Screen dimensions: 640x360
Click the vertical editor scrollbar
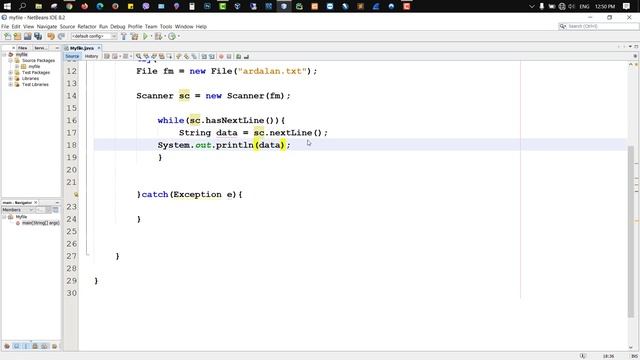tap(631, 231)
